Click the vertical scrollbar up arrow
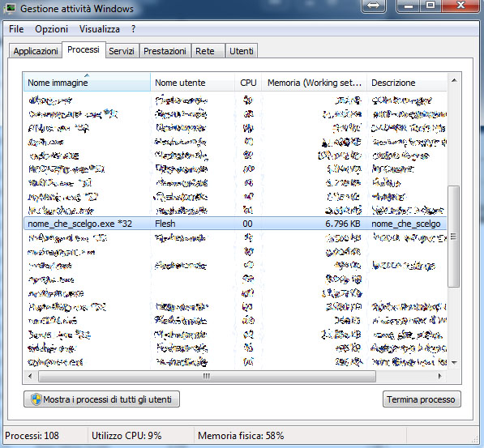Viewport: 484px width, 448px height. (x=454, y=81)
